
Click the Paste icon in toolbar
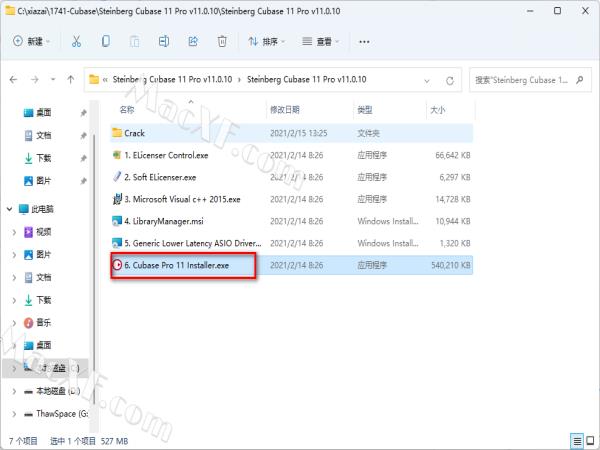134,41
